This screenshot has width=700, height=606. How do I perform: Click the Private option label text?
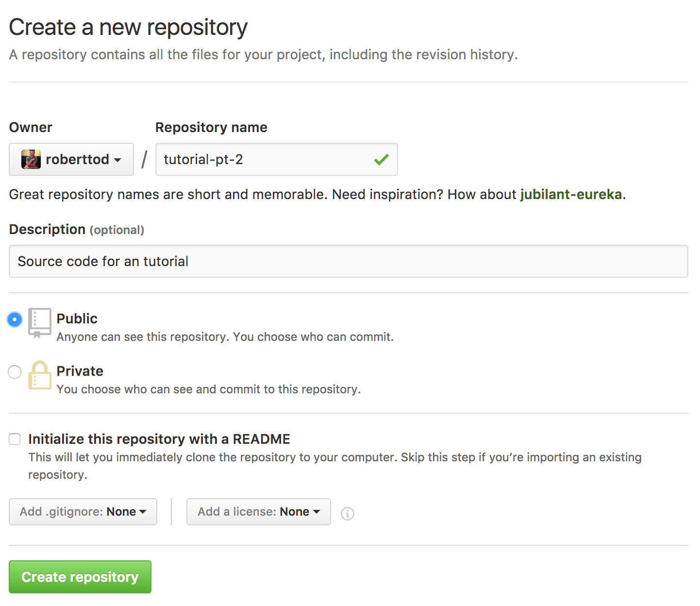point(80,371)
